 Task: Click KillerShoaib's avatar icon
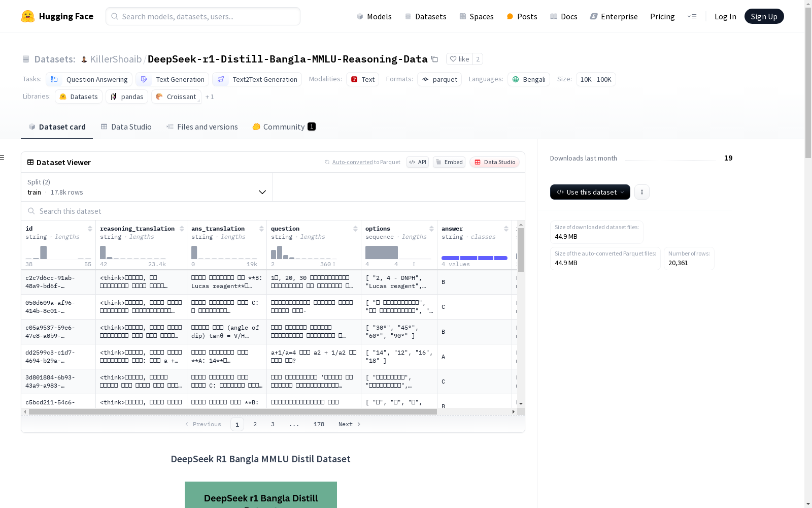[84, 59]
